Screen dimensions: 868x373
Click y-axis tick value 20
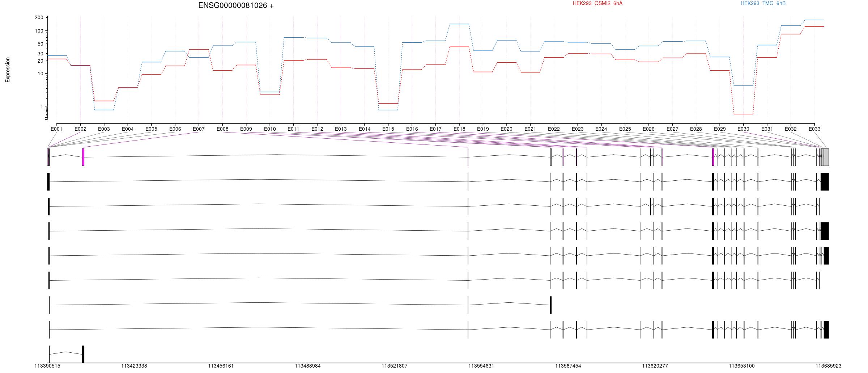click(x=41, y=61)
